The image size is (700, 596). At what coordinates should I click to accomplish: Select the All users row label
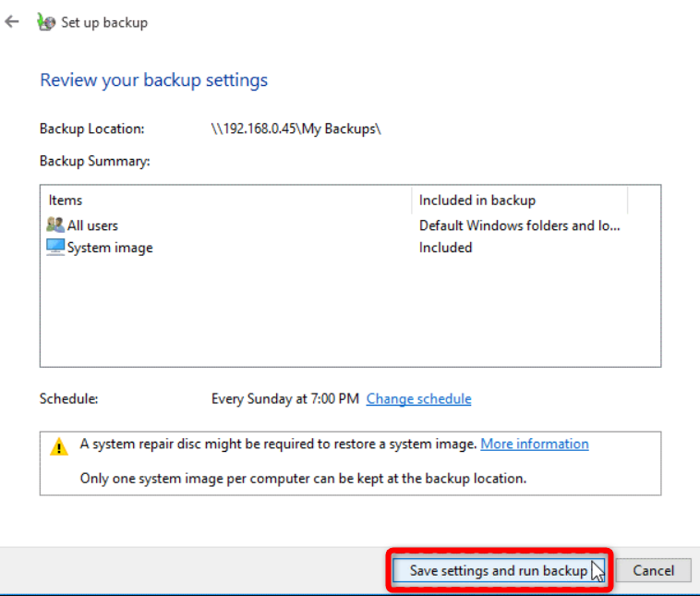click(92, 225)
